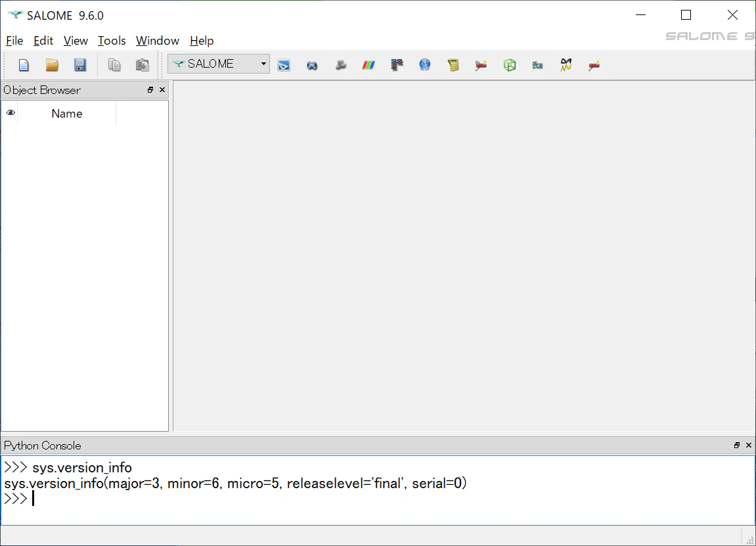Open the View menu
Screen dimensions: 756x546
pyautogui.click(x=76, y=41)
